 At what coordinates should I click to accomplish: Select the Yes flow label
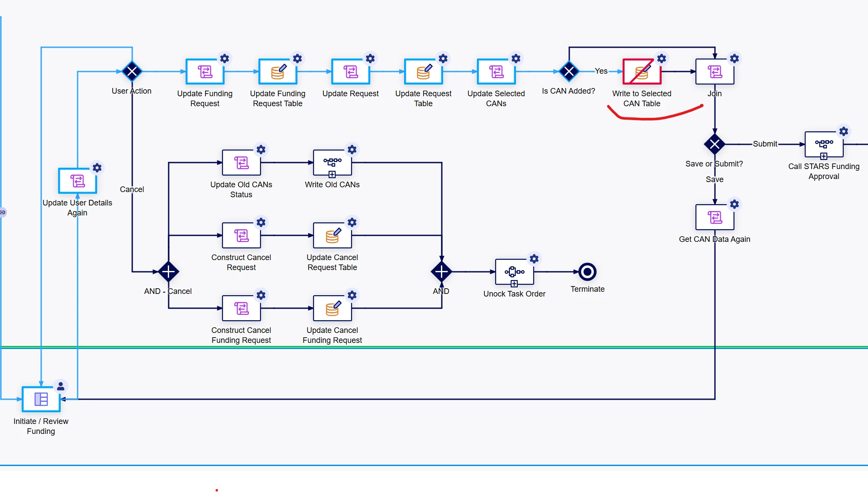(x=601, y=71)
